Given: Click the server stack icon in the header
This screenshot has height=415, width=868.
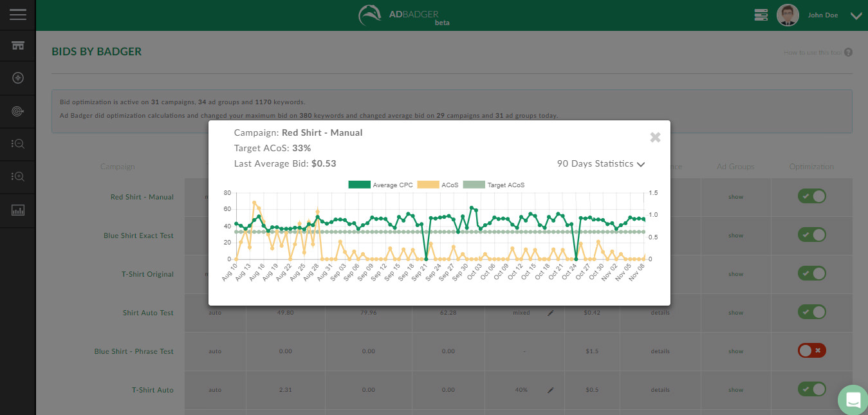Looking at the screenshot, I should (761, 15).
